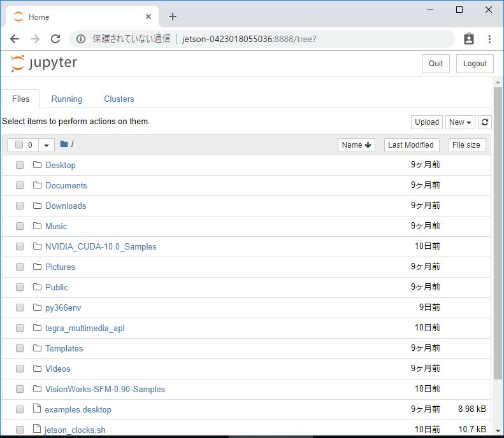Image resolution: width=504 pixels, height=438 pixels.
Task: Click the Jupyter logo
Action: coord(44,63)
